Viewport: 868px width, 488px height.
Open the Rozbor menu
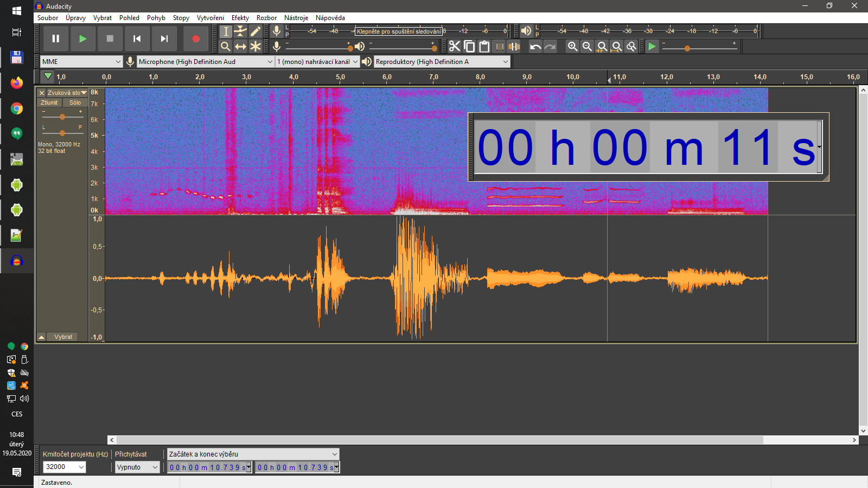[x=266, y=17]
